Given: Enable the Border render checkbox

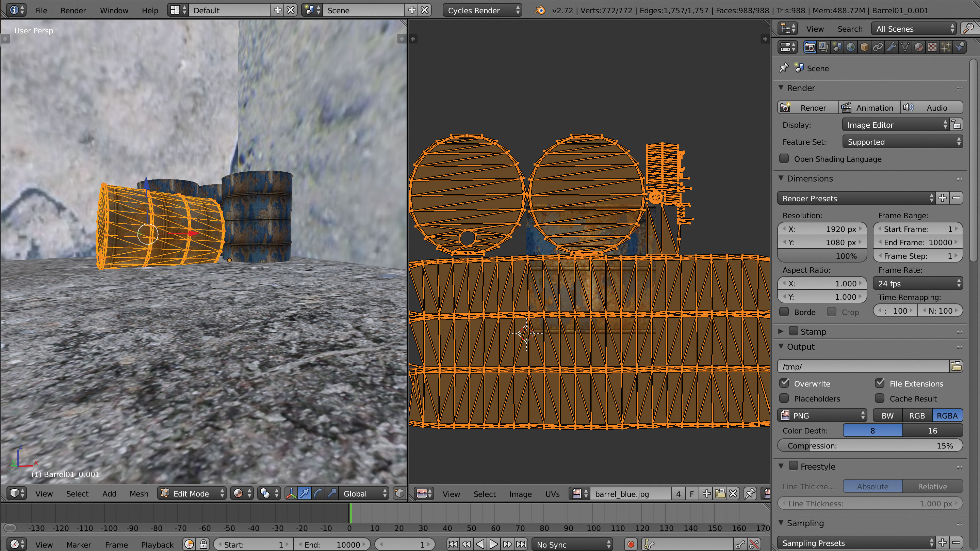Looking at the screenshot, I should click(784, 312).
